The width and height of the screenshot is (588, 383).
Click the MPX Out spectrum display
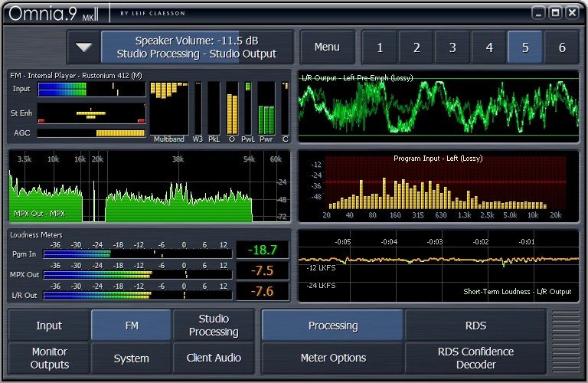pyautogui.click(x=149, y=186)
